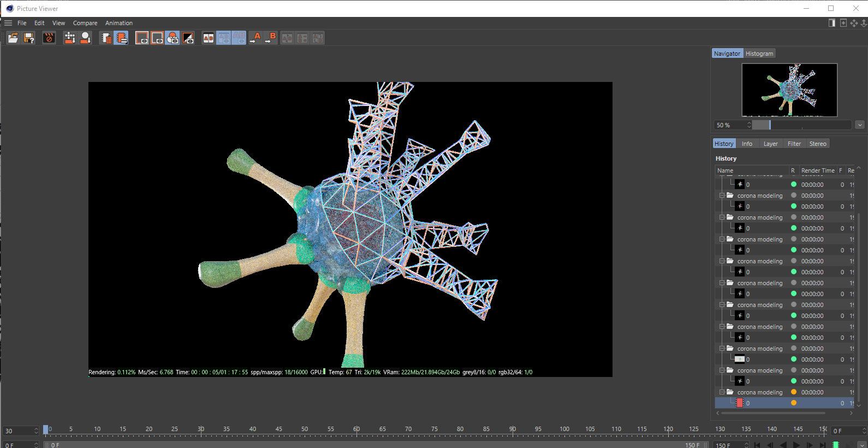
Task: Click the hamburger menu icon beside File
Action: click(8, 23)
